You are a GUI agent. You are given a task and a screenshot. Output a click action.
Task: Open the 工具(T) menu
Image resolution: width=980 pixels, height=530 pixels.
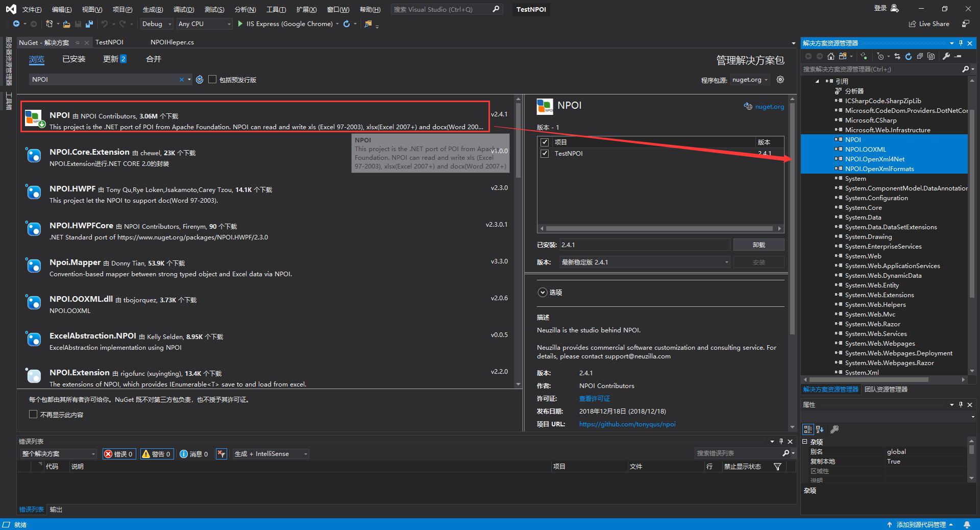pyautogui.click(x=276, y=9)
